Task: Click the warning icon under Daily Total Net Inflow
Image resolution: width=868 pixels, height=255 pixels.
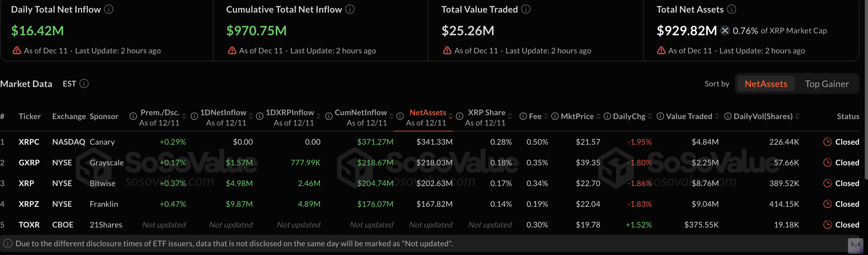Action: (16, 50)
